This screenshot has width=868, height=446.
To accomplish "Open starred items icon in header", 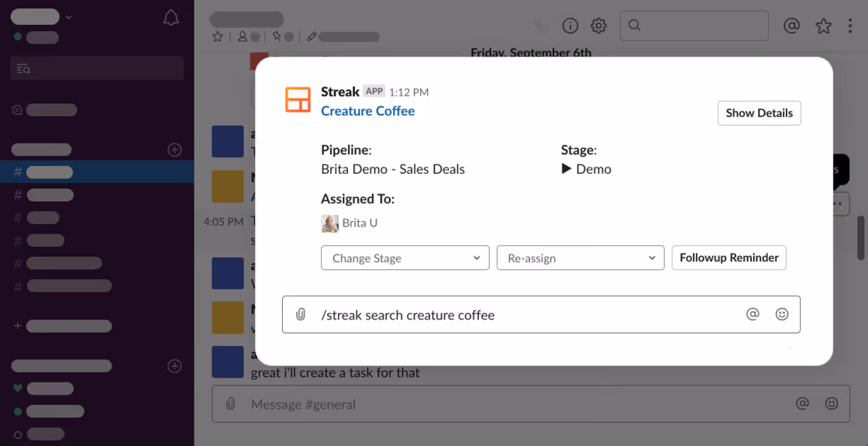I will [824, 26].
